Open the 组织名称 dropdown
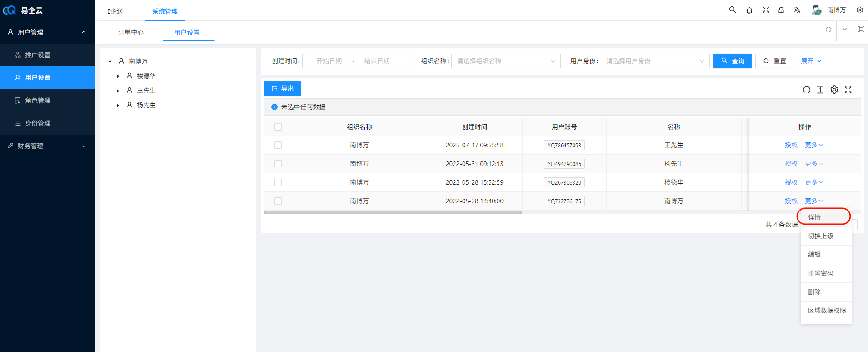The height and width of the screenshot is (352, 868). click(x=505, y=61)
